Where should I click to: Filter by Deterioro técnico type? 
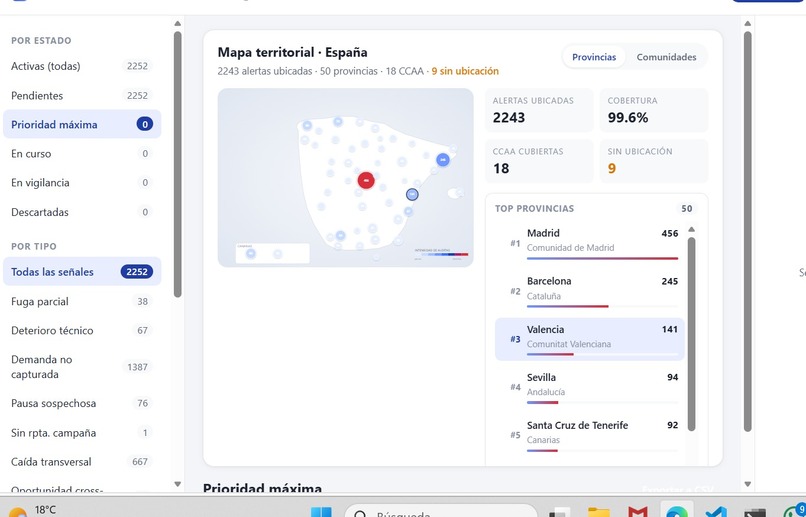click(x=82, y=330)
